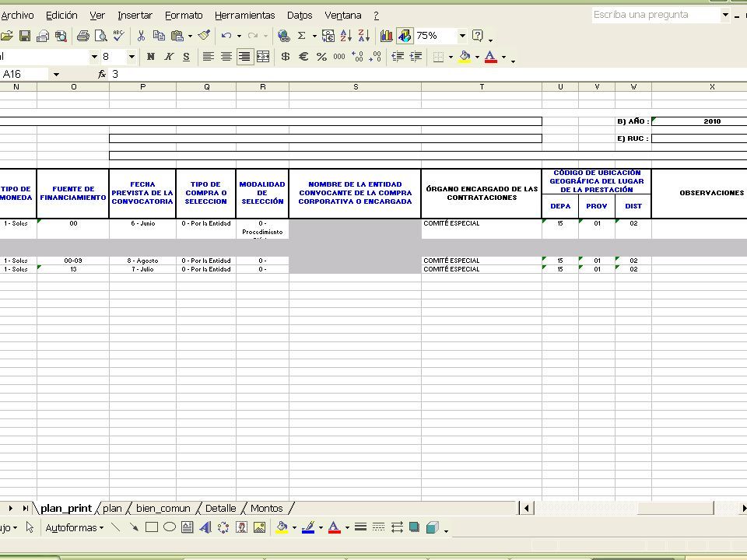This screenshot has width=747, height=560.
Task: Toggle underline S formatting
Action: (x=186, y=57)
